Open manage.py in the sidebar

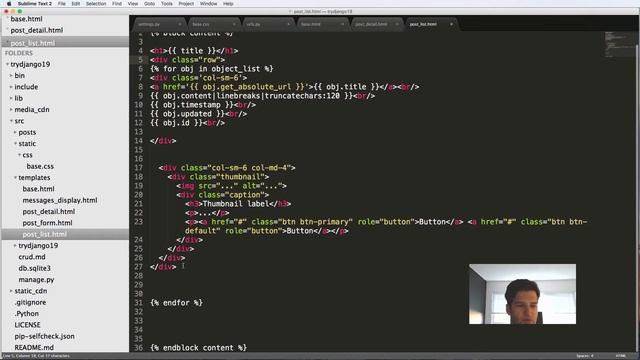coord(36,280)
